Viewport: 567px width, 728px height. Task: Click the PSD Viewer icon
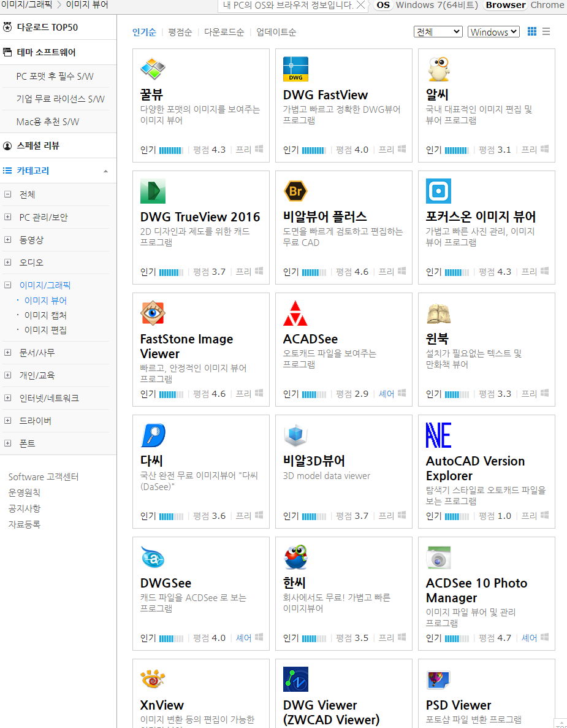(438, 680)
